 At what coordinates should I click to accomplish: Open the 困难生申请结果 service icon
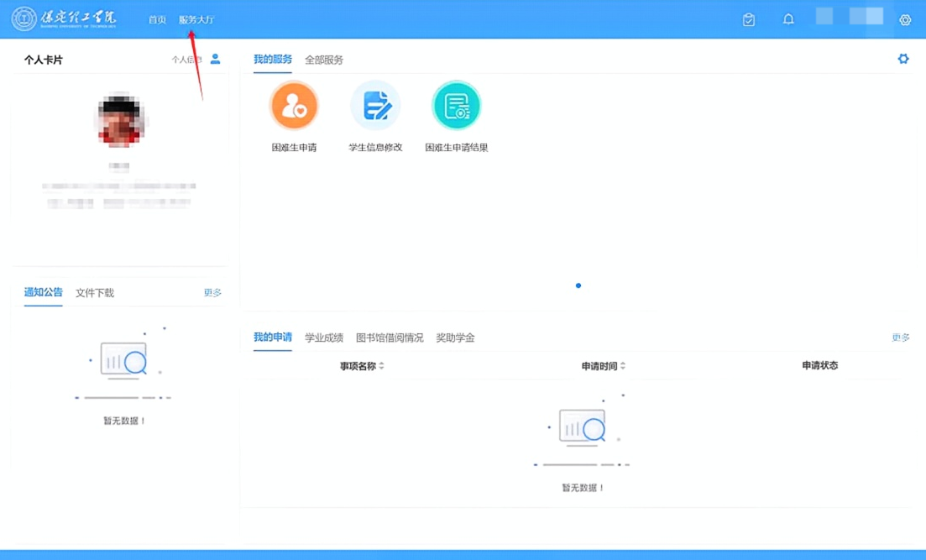pos(456,106)
